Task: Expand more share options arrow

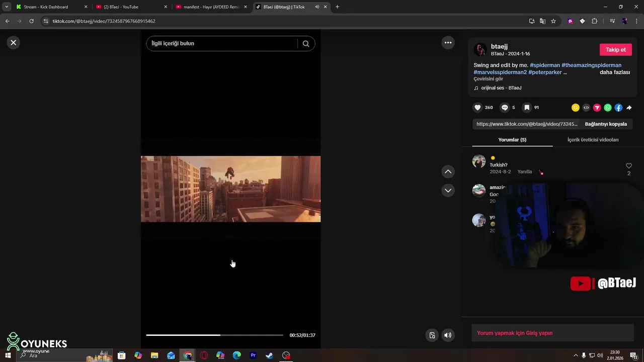Action: pos(629,108)
